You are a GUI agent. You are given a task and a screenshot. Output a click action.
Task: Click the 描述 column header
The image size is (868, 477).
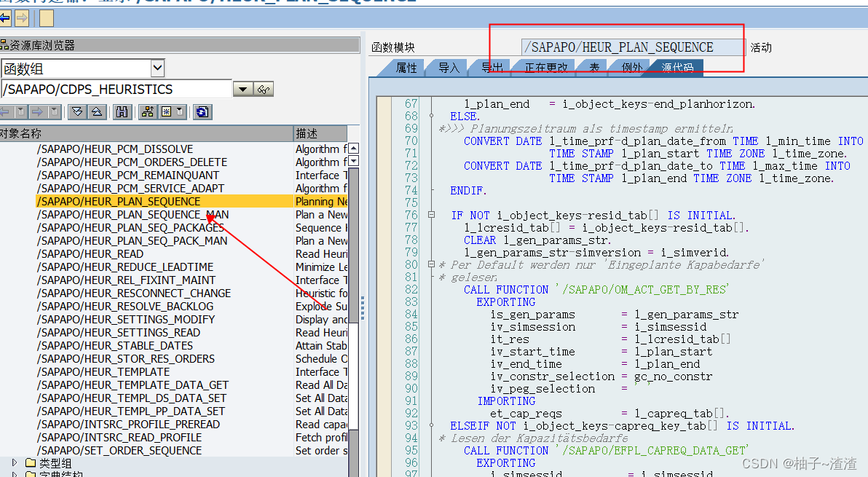tap(320, 133)
